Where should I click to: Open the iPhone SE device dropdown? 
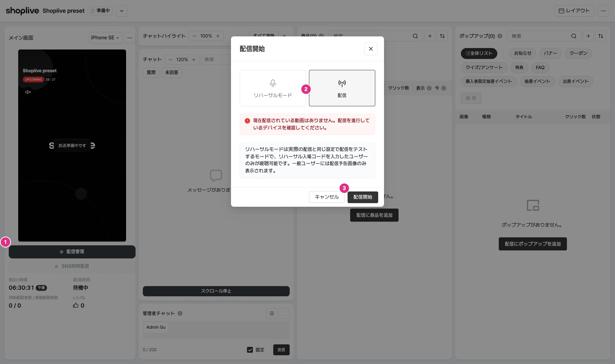point(105,38)
